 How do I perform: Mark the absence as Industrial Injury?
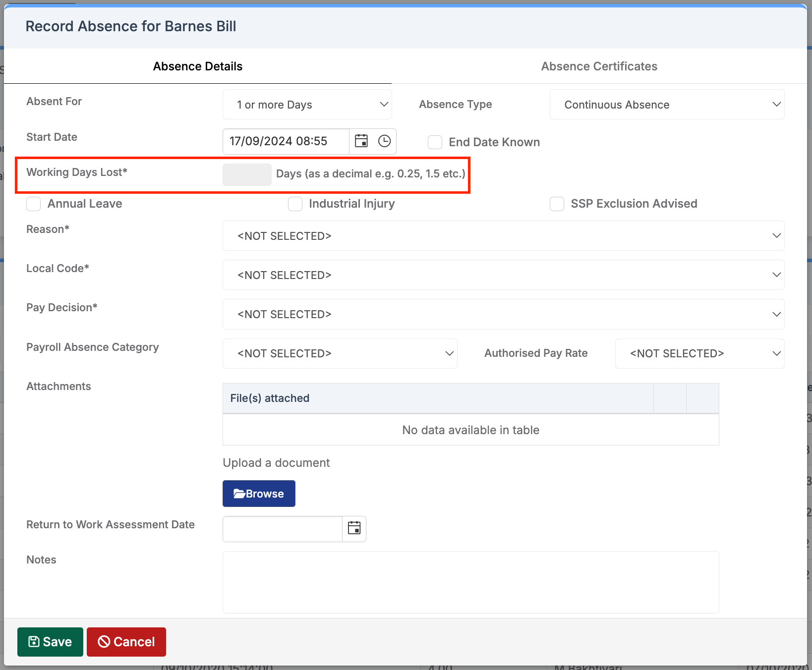(295, 204)
